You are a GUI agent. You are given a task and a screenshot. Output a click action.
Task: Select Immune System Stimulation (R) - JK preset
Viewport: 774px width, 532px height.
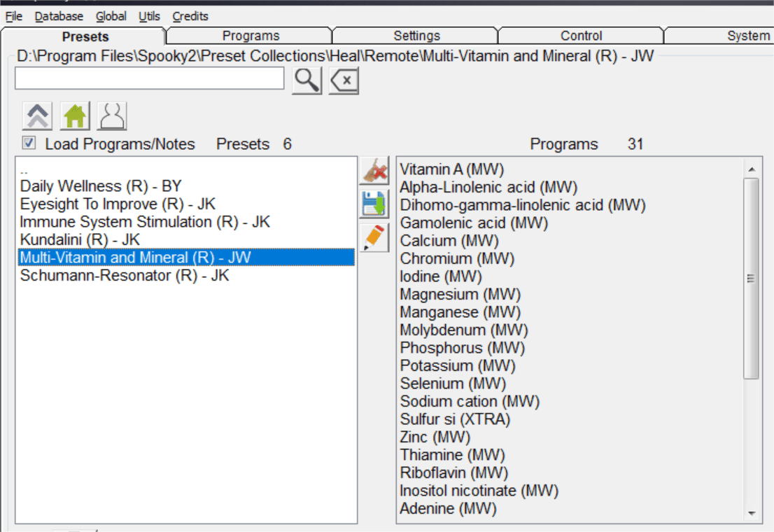click(187, 222)
